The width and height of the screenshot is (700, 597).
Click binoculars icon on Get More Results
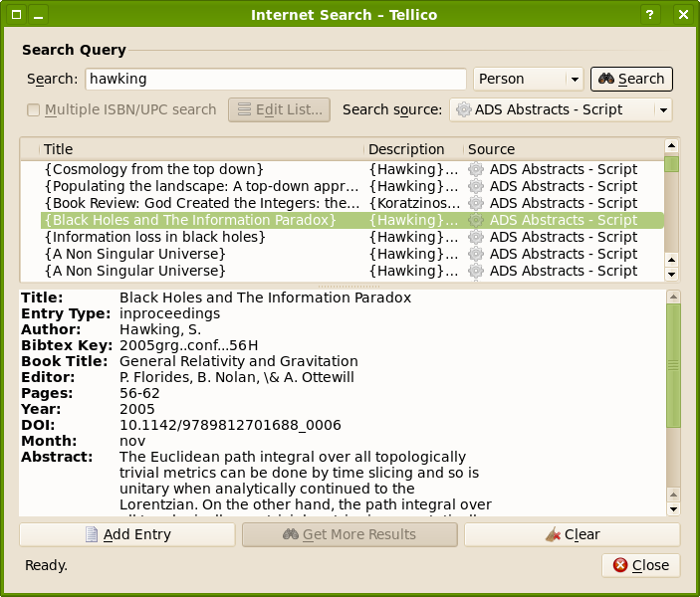point(291,534)
